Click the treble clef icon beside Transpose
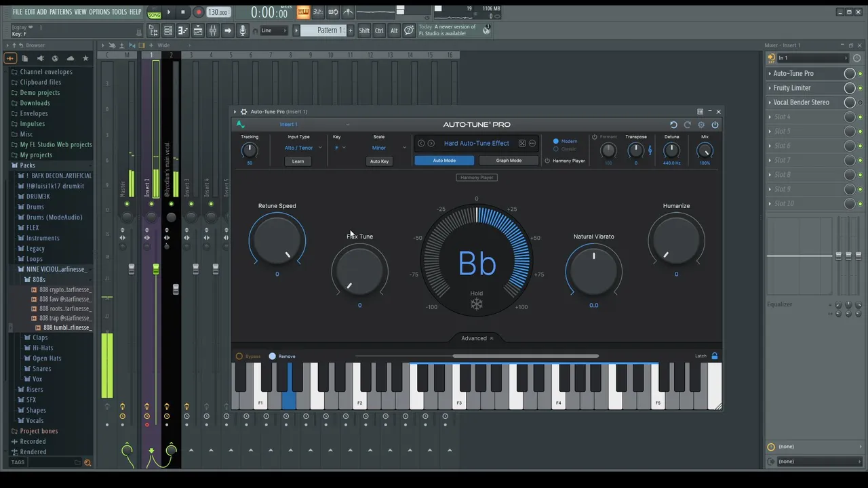Viewport: 868px width, 488px height. (x=650, y=150)
